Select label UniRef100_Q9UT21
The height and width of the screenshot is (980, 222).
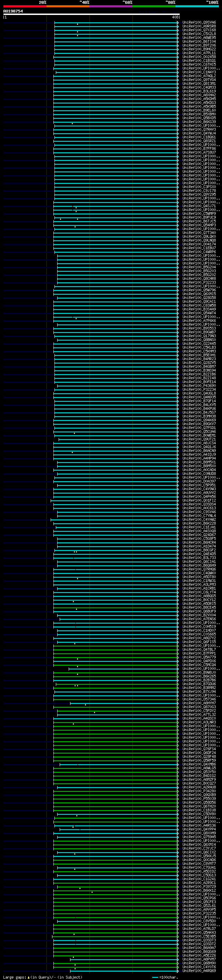[199, 439]
